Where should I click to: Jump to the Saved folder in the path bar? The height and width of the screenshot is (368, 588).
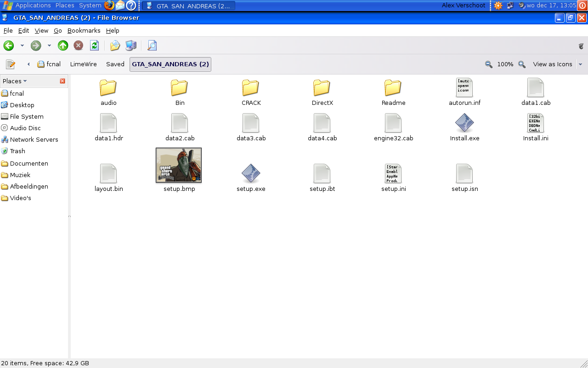click(x=115, y=64)
